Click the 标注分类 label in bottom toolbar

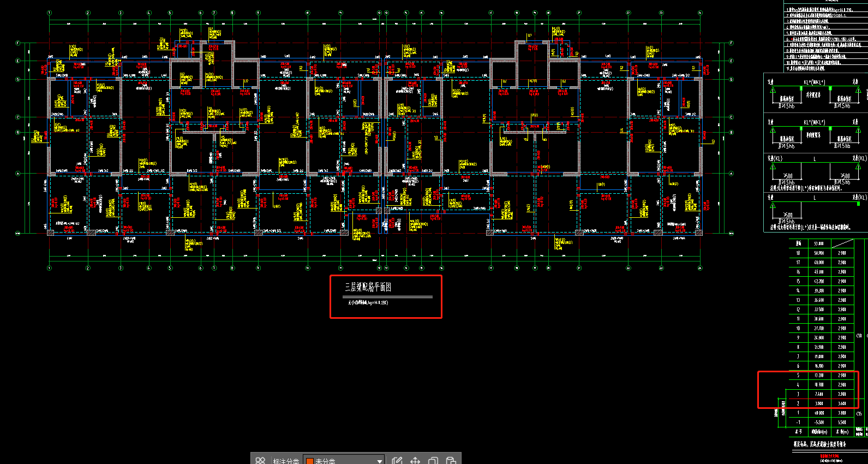(x=286, y=461)
